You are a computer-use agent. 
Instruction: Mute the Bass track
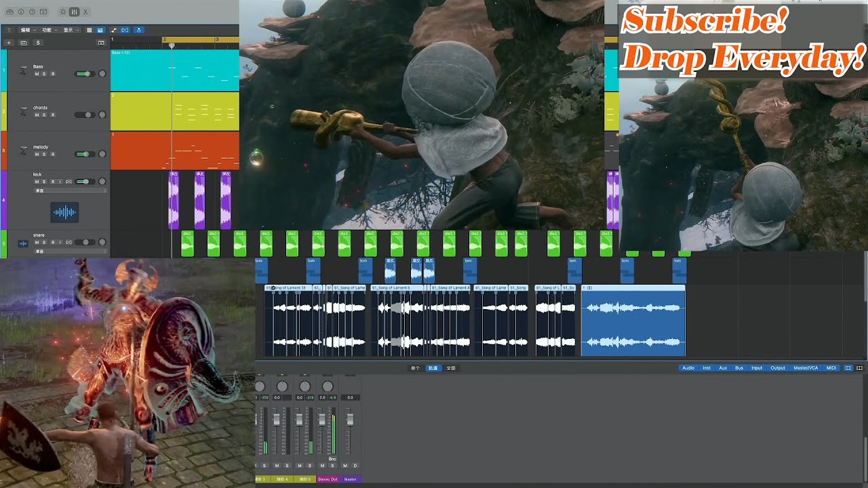(x=37, y=74)
